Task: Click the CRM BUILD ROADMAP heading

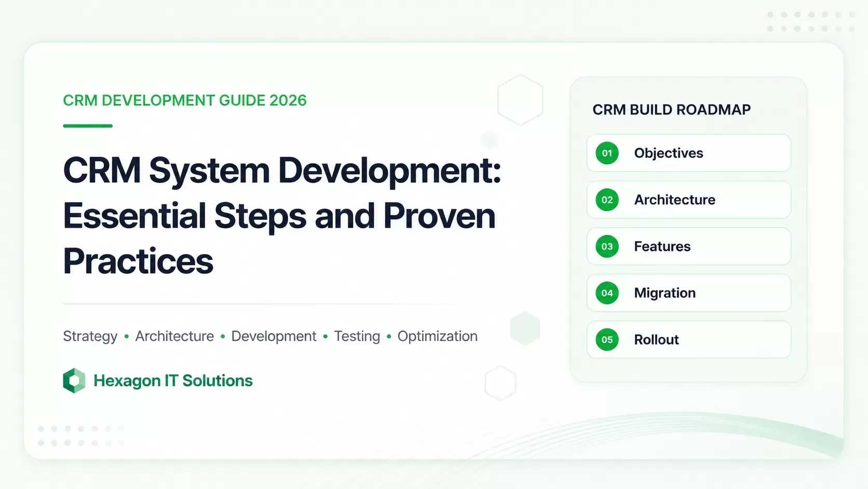Action: pyautogui.click(x=671, y=110)
